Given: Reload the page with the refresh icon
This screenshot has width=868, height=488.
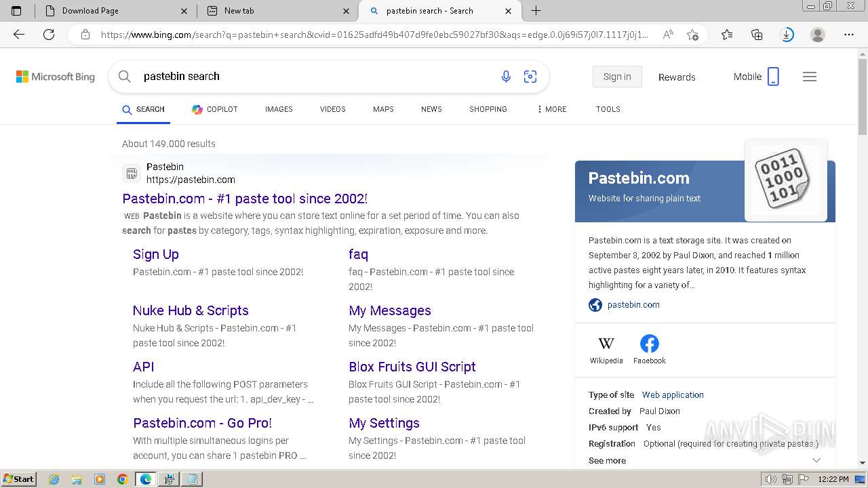Looking at the screenshot, I should 49,35.
